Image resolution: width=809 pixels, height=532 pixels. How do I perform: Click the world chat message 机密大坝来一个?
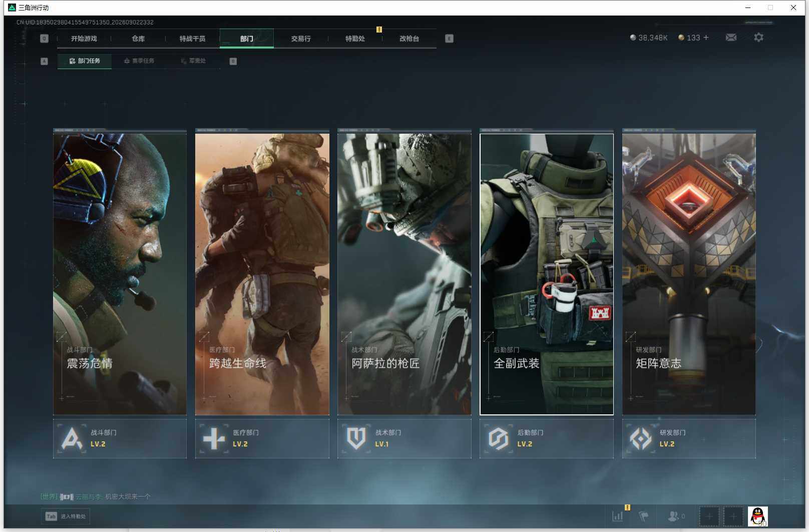coord(128,496)
